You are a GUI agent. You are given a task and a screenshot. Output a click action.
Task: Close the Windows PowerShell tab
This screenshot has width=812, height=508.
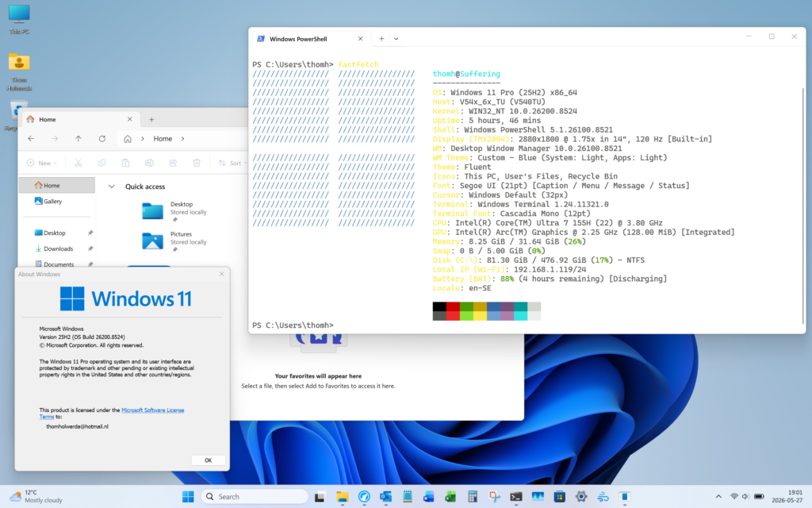click(361, 39)
